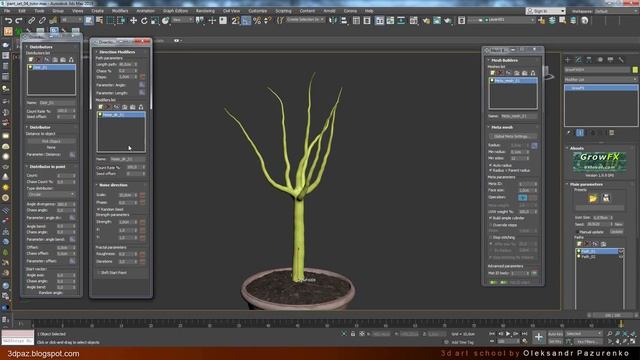Click the Render teapot icon
This screenshot has height=360, width=640.
coord(448,20)
